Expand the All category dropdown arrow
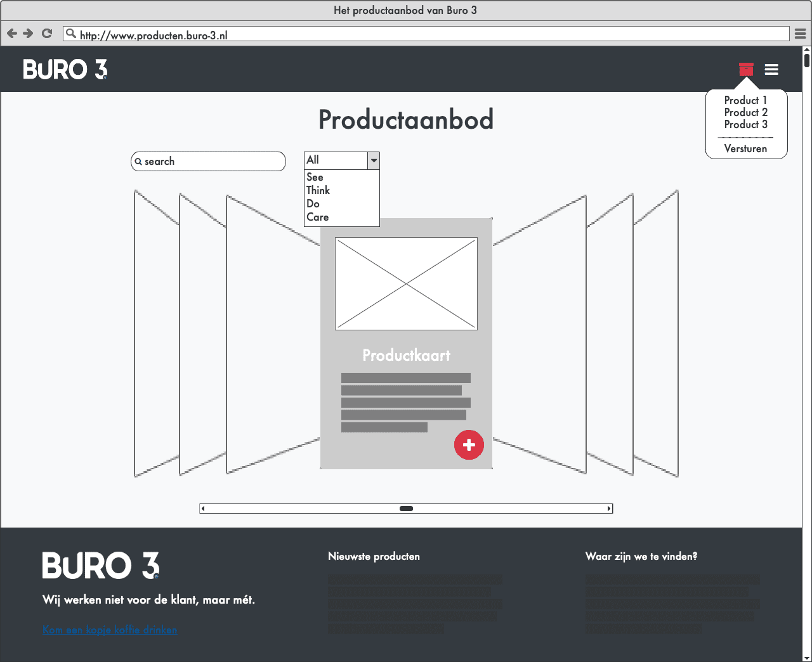The image size is (812, 662). tap(374, 160)
